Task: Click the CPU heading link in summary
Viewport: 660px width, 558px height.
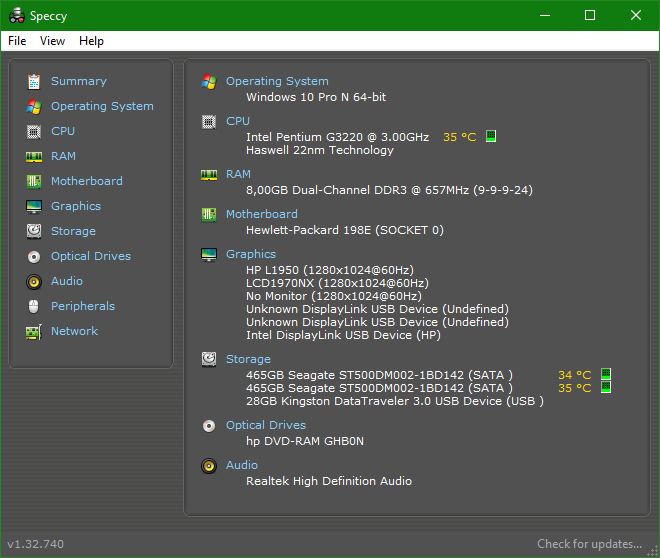Action: tap(238, 121)
